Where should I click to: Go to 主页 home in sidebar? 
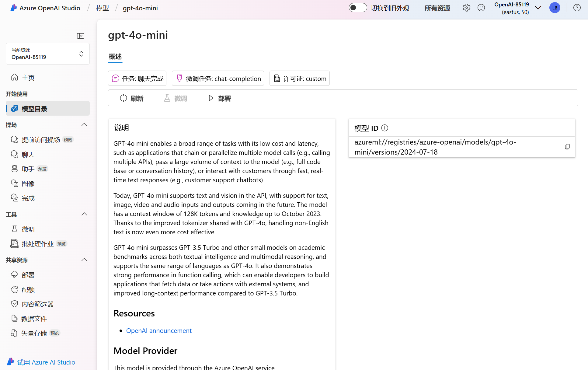pyautogui.click(x=48, y=78)
